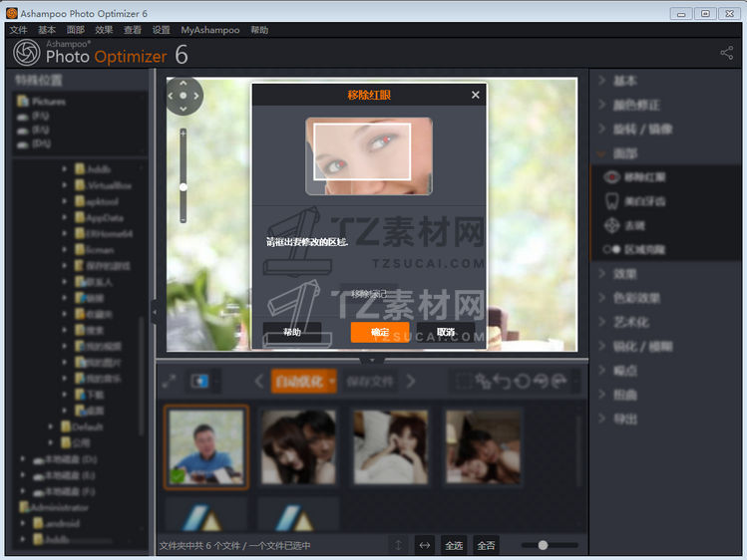Collapse the left folder panel with the side arrow
The image size is (747, 560).
pos(154,312)
